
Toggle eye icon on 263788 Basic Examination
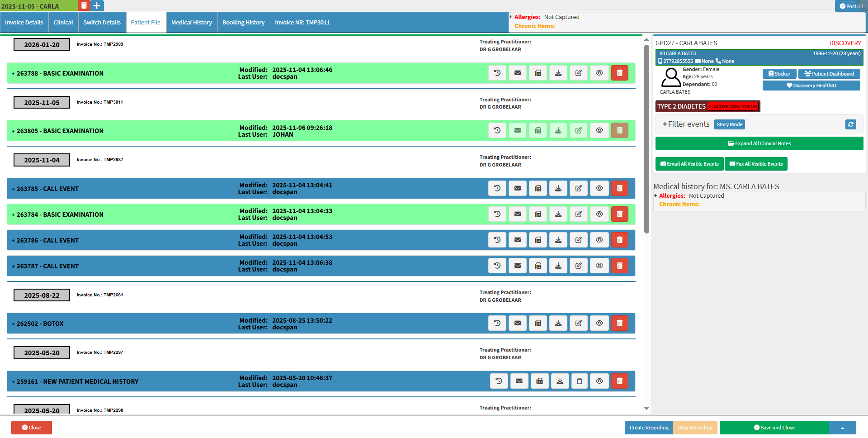click(599, 73)
